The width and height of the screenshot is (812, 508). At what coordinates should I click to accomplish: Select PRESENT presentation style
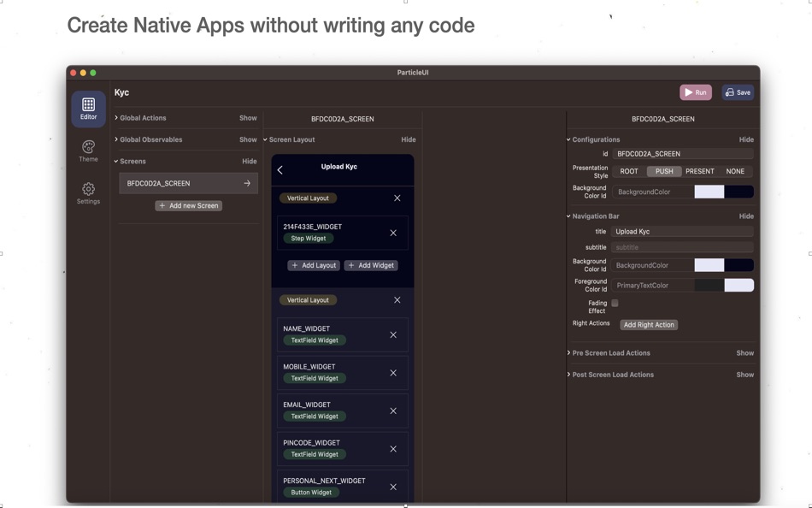point(700,171)
